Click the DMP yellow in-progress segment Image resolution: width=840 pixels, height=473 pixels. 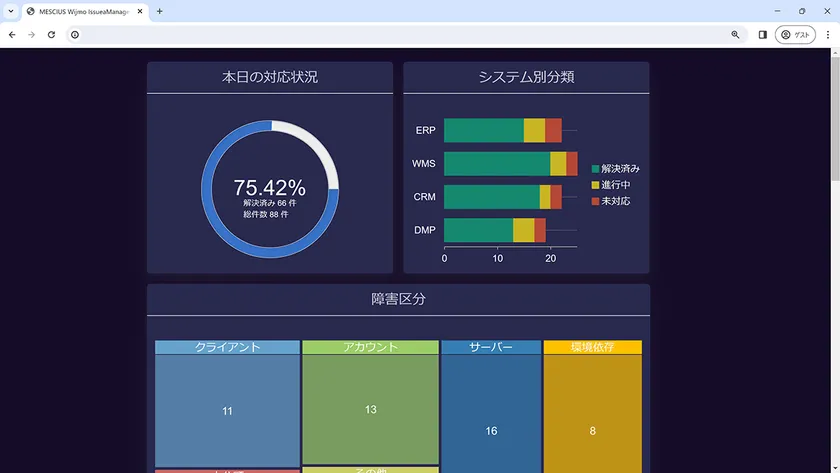[x=523, y=230]
